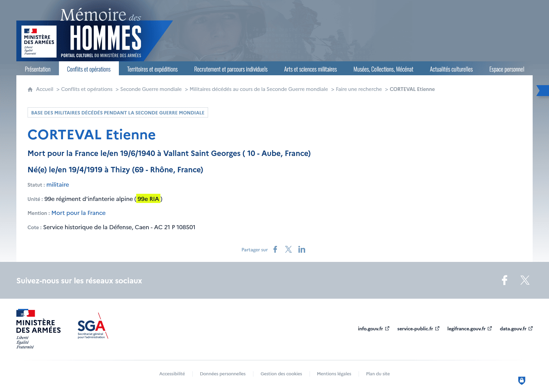Open the Données personnelles footer link
549x392 pixels.
coord(223,374)
